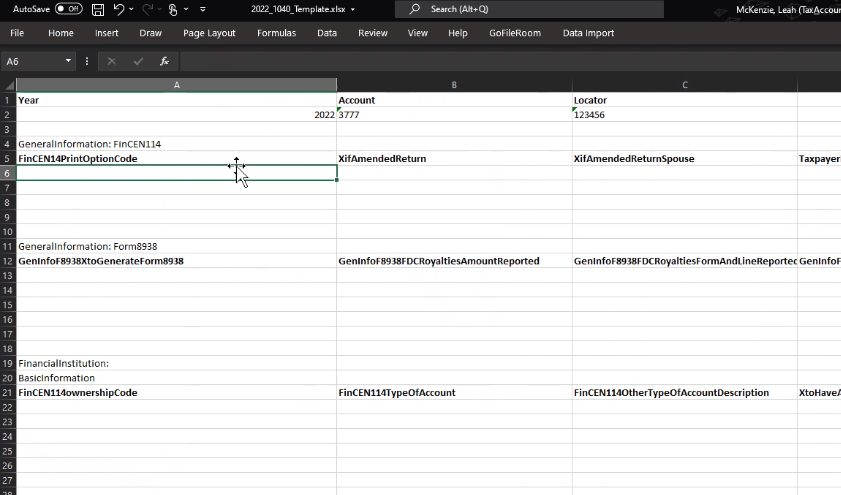Click the cell with value 123456
The image size is (841, 495).
[685, 115]
